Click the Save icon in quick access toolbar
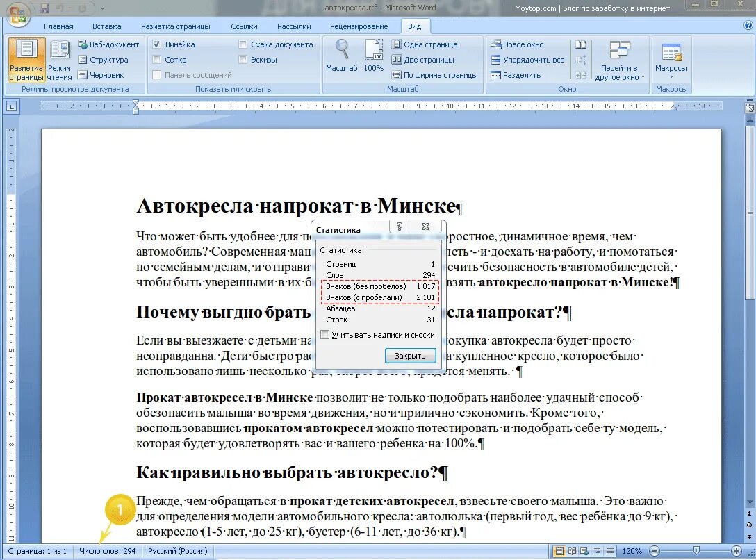 coord(44,8)
